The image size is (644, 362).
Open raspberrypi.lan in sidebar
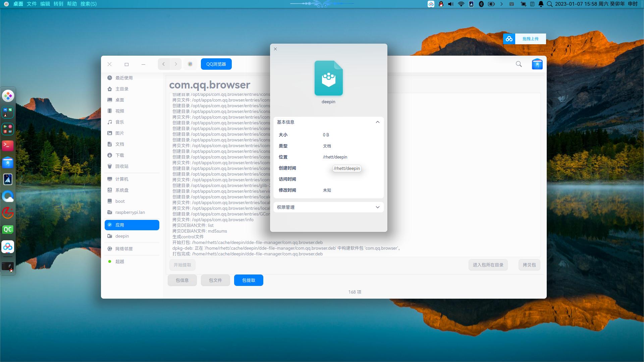(x=130, y=212)
